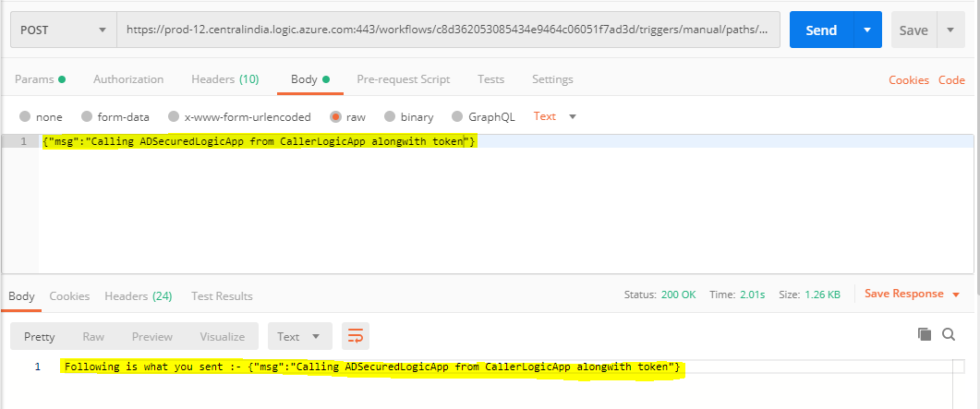Switch to the response Body tab

pyautogui.click(x=21, y=296)
